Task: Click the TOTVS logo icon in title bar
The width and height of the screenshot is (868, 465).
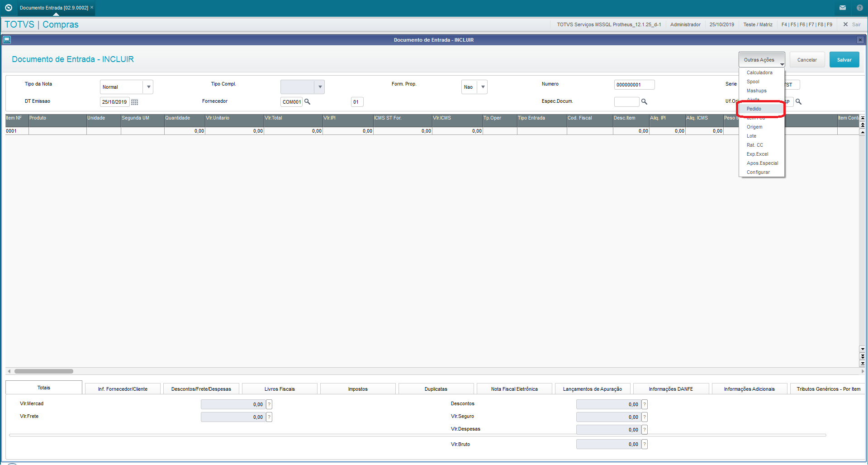Action: coord(8,8)
